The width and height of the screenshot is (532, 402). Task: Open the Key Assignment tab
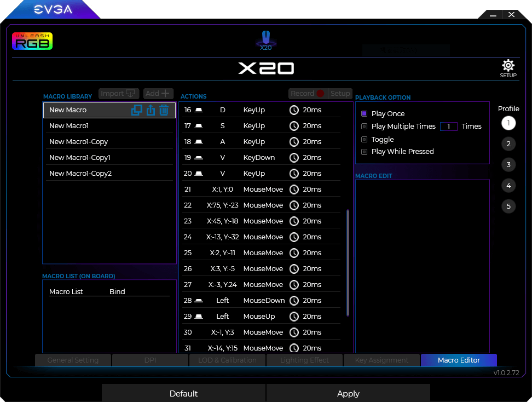[x=381, y=360]
